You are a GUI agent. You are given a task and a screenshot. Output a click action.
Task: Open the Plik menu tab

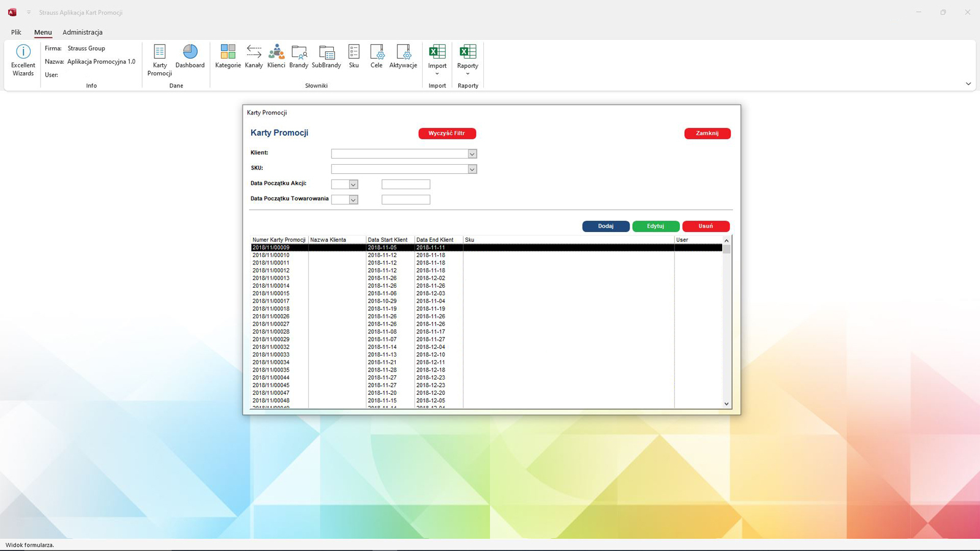click(16, 32)
